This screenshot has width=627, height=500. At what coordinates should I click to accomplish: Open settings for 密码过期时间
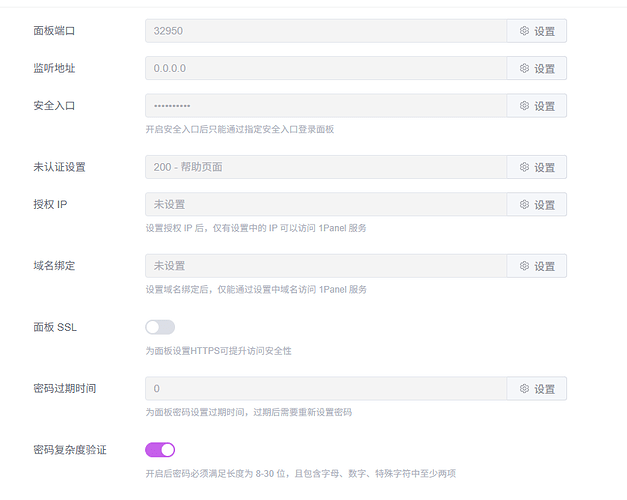(x=537, y=388)
